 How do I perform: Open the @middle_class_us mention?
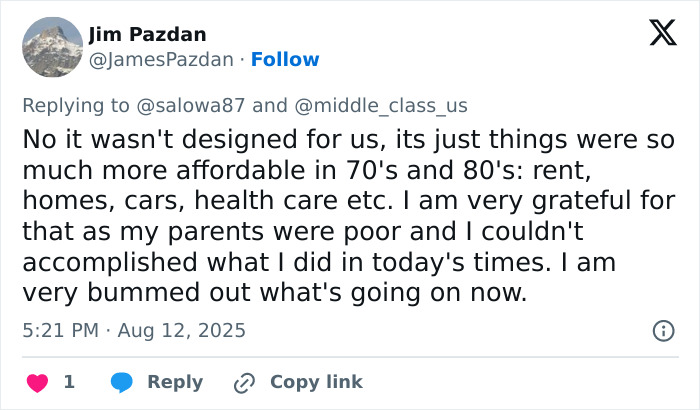point(379,106)
